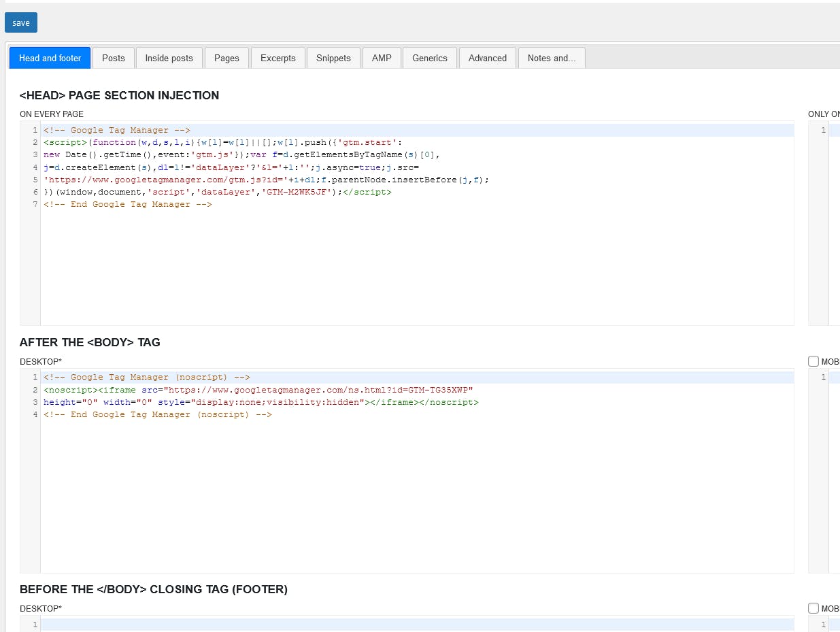840x632 pixels.
Task: Click the line starting with 'new Date().getTime()'
Action: pyautogui.click(x=242, y=155)
